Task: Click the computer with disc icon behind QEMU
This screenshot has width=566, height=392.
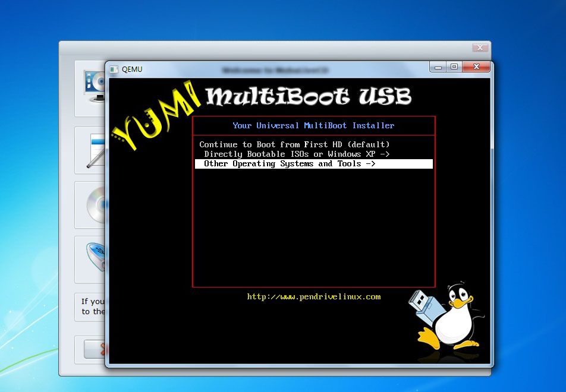Action: click(x=94, y=87)
